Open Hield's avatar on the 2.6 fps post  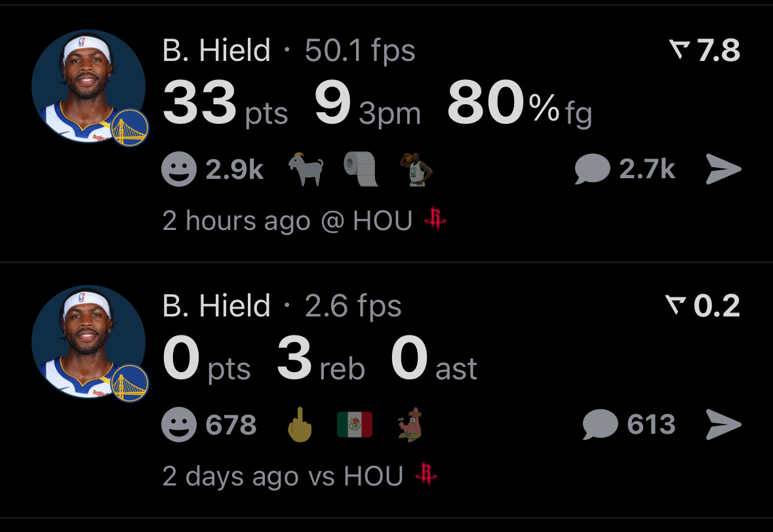point(90,343)
